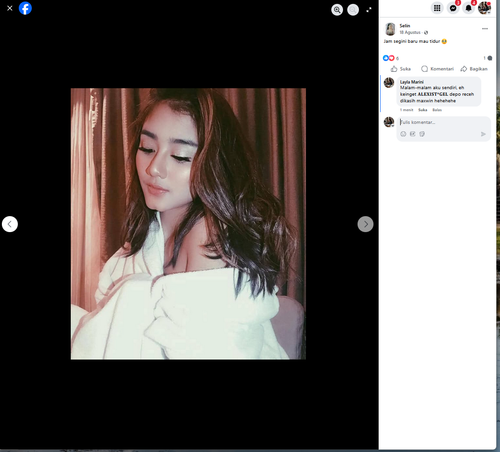
Task: Click the main photo in viewer
Action: [x=188, y=224]
